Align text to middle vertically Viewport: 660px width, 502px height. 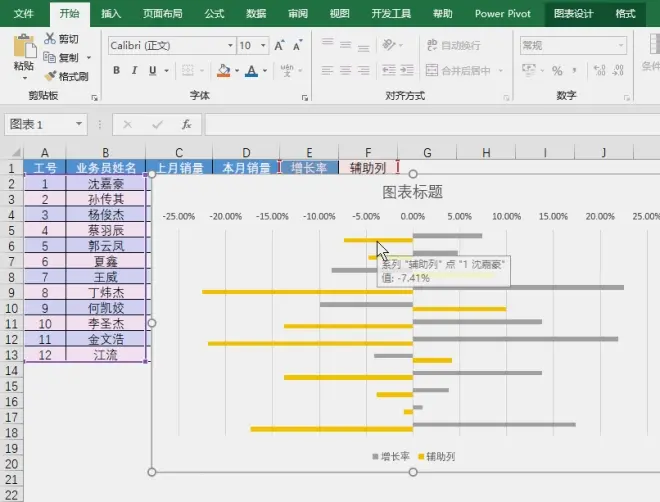346,44
